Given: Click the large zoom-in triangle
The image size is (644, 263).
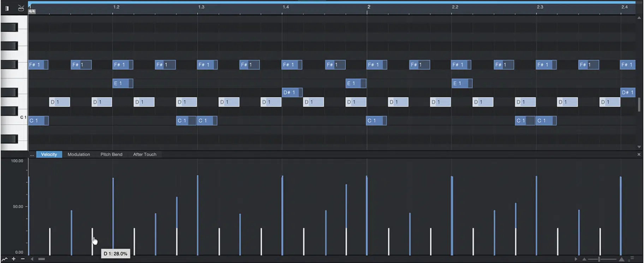Looking at the screenshot, I should pyautogui.click(x=621, y=259).
